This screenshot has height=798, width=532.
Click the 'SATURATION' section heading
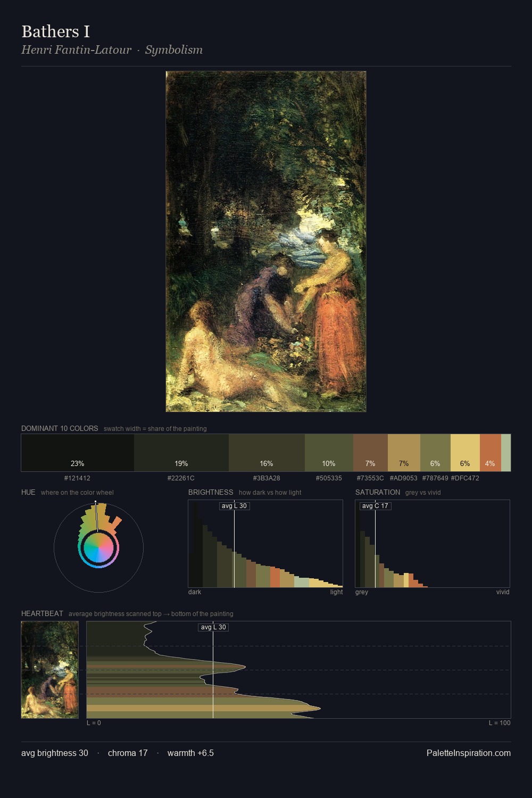(378, 492)
